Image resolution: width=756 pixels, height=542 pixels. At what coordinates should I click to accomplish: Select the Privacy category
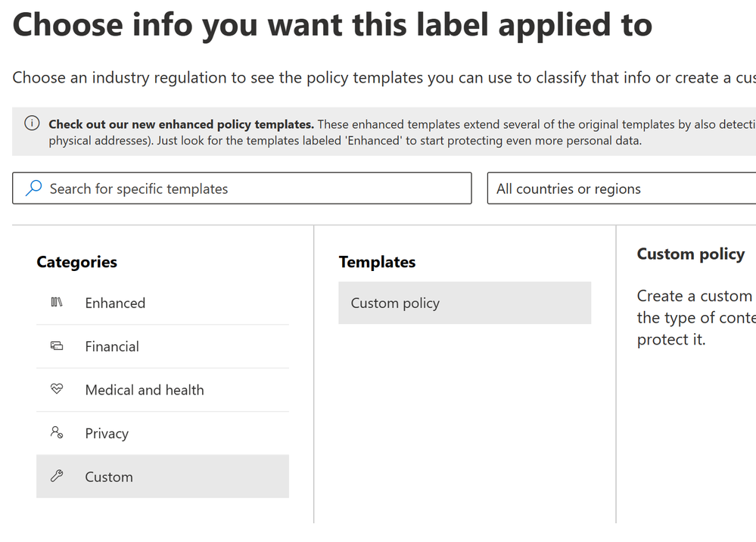(x=163, y=433)
